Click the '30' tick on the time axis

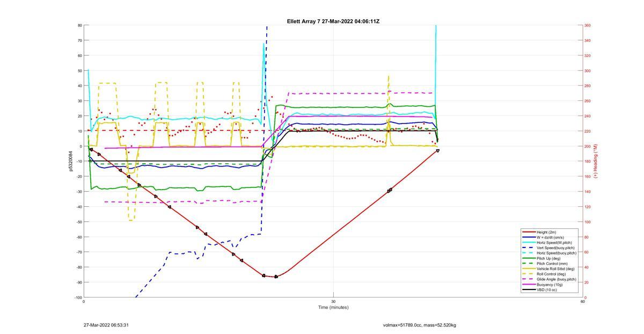click(333, 301)
